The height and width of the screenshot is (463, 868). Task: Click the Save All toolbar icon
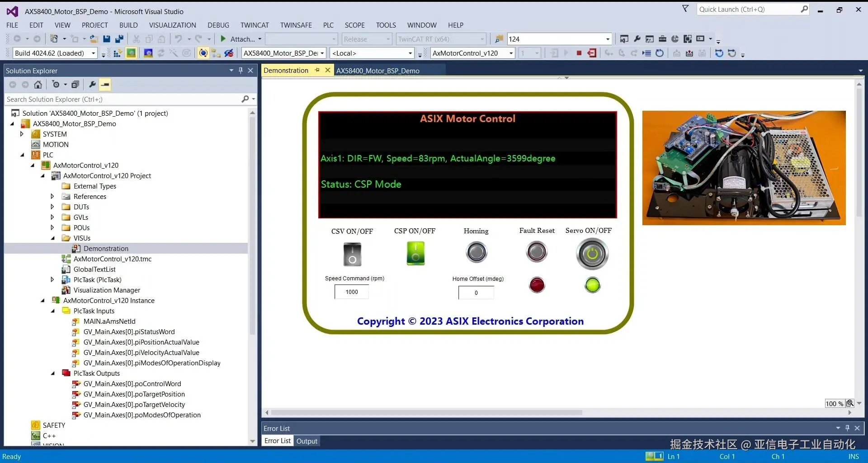pos(119,38)
